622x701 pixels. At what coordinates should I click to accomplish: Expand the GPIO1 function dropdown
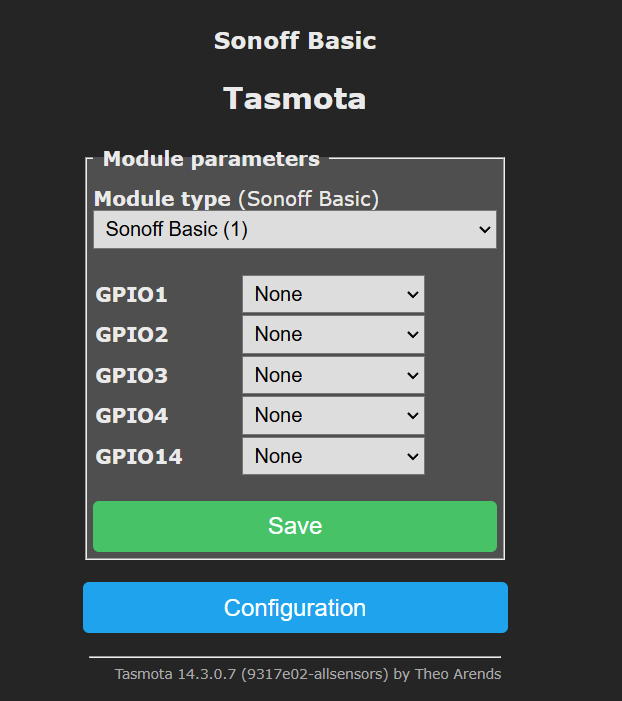[x=333, y=294]
